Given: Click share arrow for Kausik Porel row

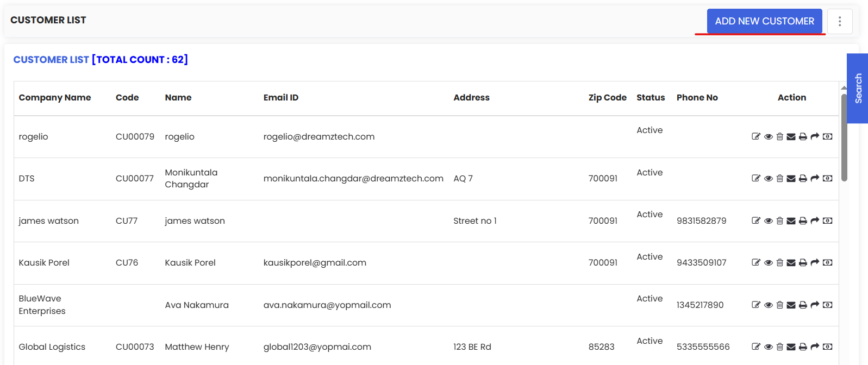Looking at the screenshot, I should 815,262.
